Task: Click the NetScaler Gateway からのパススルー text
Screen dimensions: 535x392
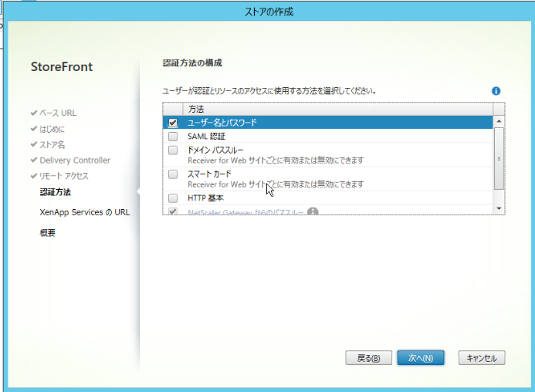Action: pos(245,212)
